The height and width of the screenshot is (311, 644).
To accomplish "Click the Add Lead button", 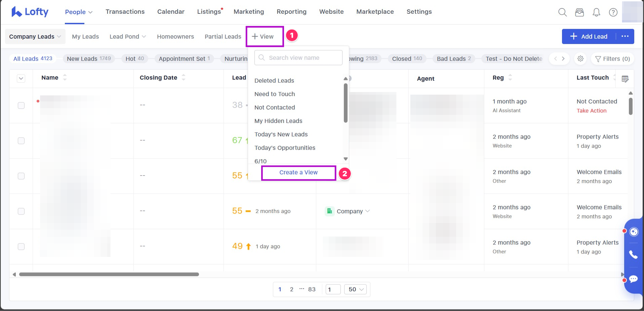I will point(589,37).
